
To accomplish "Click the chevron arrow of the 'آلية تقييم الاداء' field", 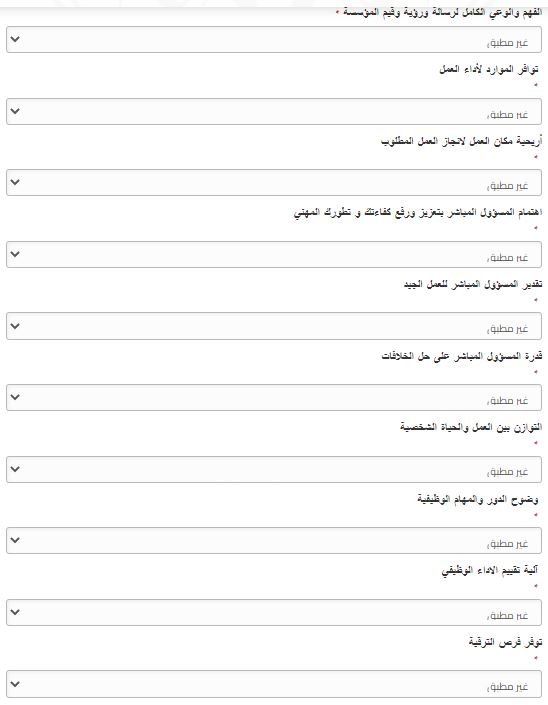I will tap(15, 611).
